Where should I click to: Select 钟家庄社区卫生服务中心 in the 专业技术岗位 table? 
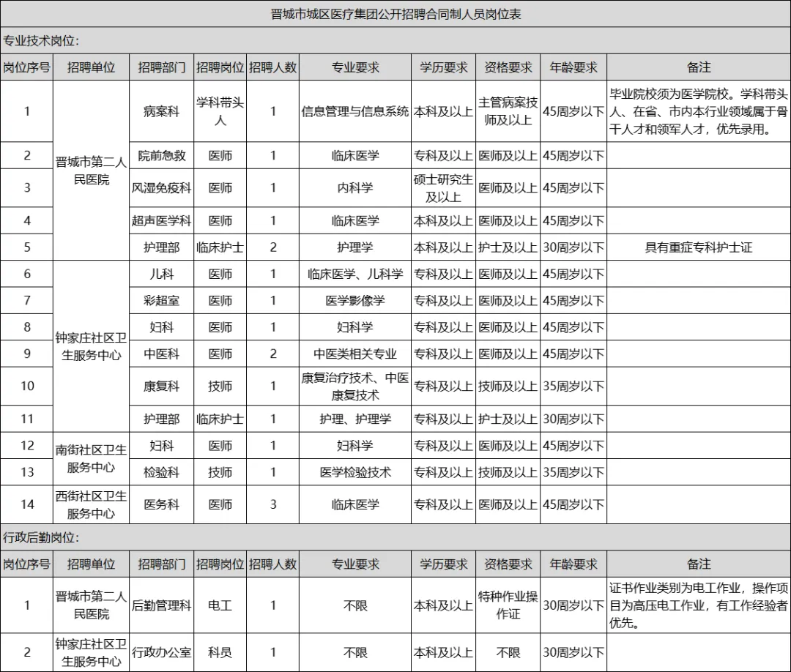[x=91, y=346]
